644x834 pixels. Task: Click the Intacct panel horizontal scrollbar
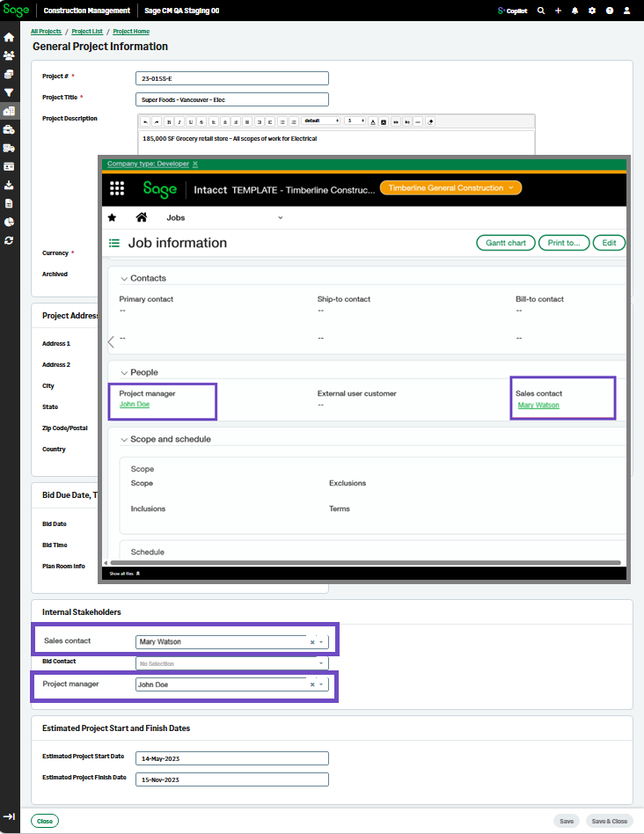365,563
